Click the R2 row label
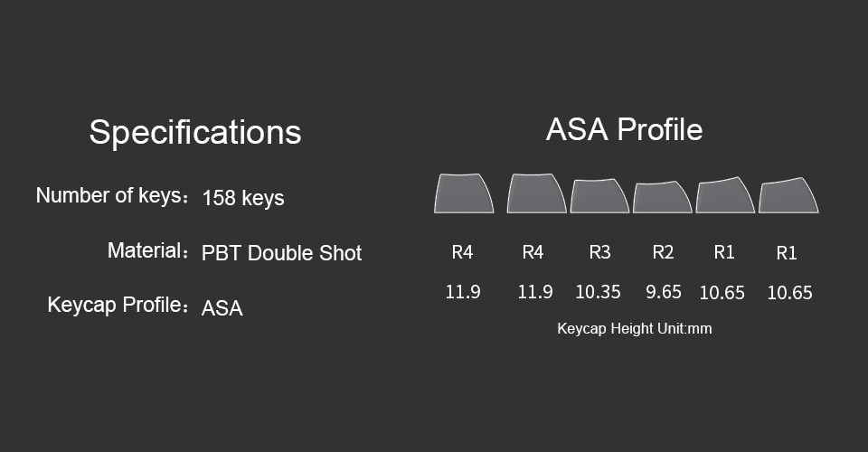Screen dimensions: 868x452 pos(663,252)
